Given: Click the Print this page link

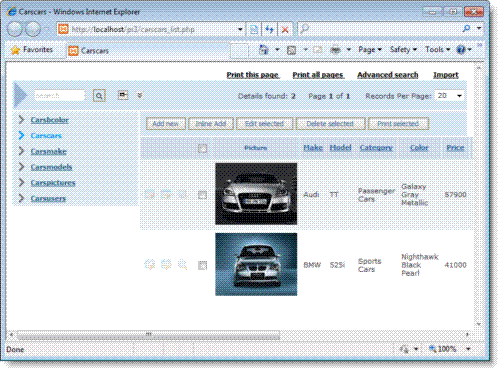Looking at the screenshot, I should [253, 75].
